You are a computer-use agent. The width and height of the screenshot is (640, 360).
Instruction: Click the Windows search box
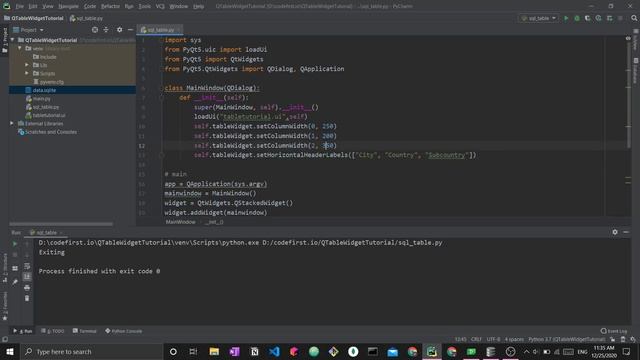tap(91, 351)
